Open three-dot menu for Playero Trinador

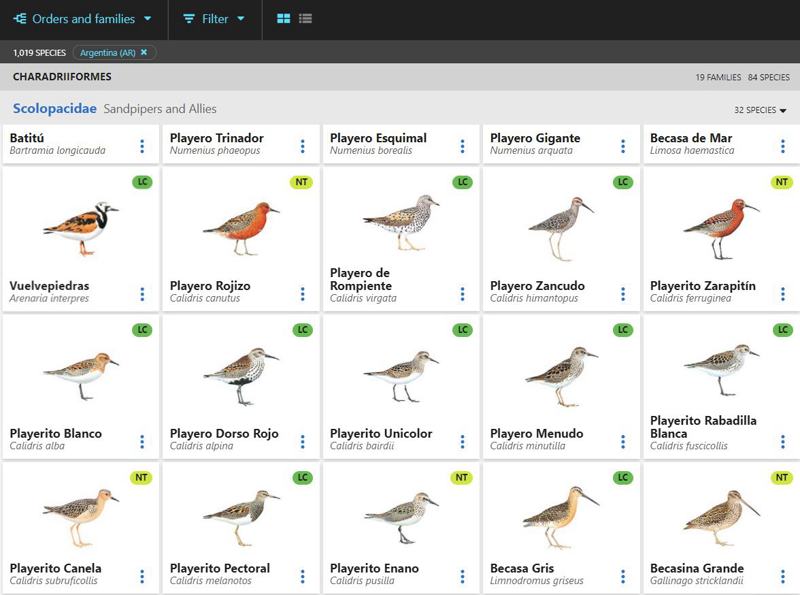coord(302,146)
